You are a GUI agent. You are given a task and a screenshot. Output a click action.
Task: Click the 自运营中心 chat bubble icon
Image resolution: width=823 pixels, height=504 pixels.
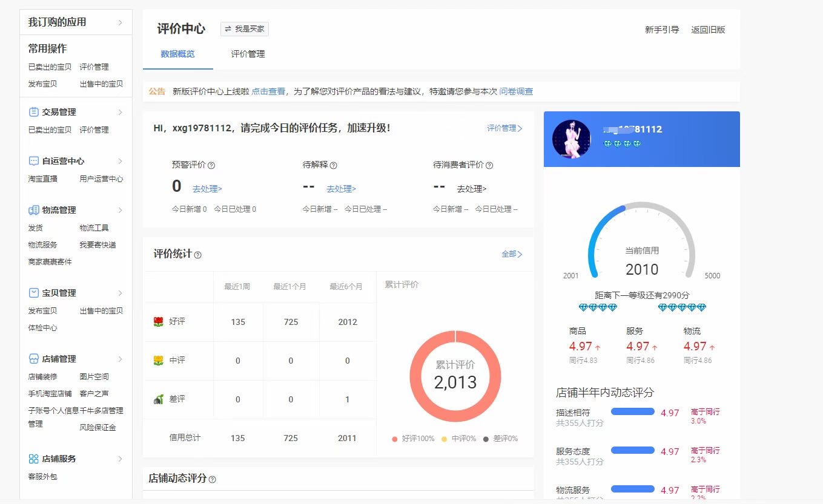click(x=34, y=161)
